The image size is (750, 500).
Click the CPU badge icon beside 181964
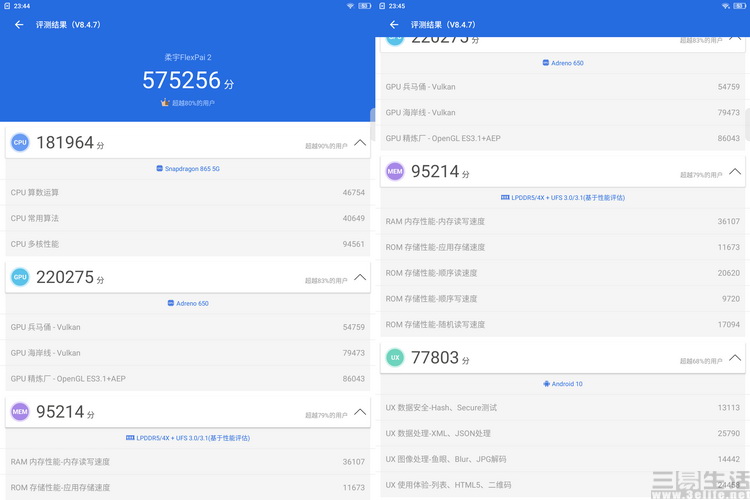20,142
